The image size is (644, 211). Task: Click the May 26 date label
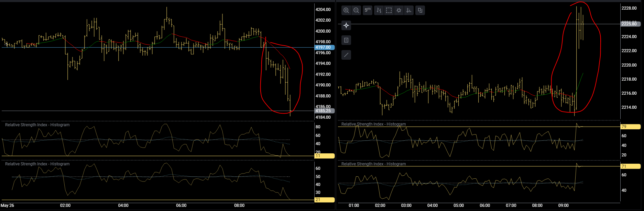coord(8,206)
